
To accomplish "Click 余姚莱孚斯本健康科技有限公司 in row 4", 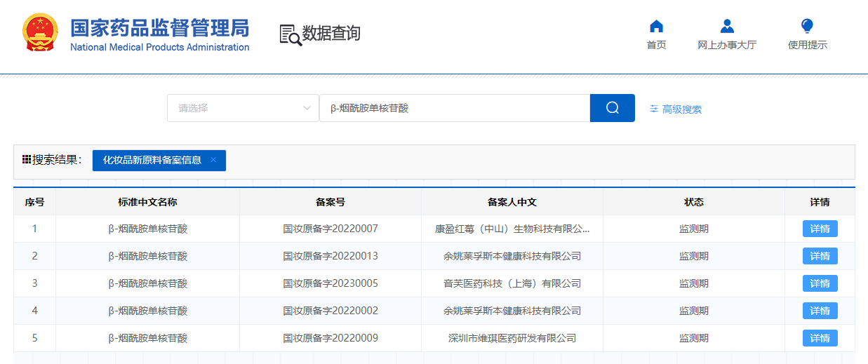I will pyautogui.click(x=512, y=311).
